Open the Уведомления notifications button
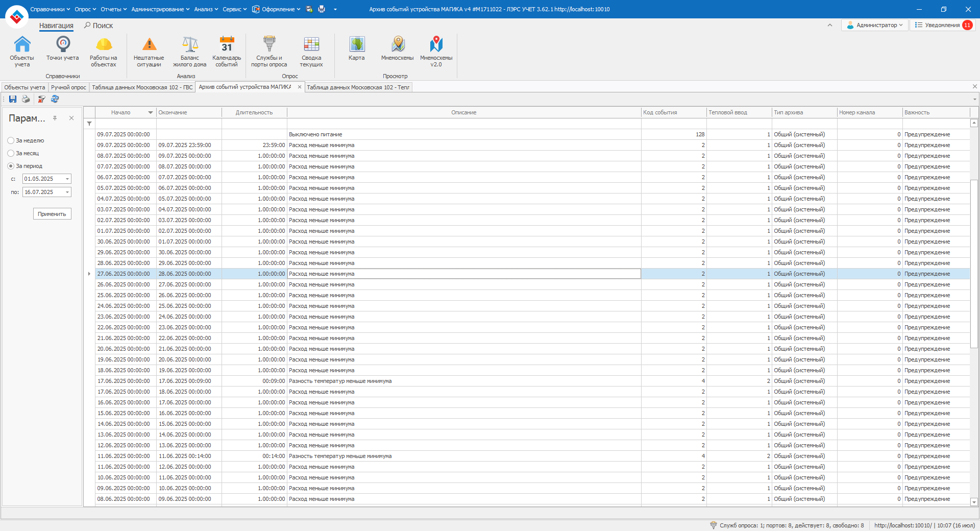 tap(943, 25)
